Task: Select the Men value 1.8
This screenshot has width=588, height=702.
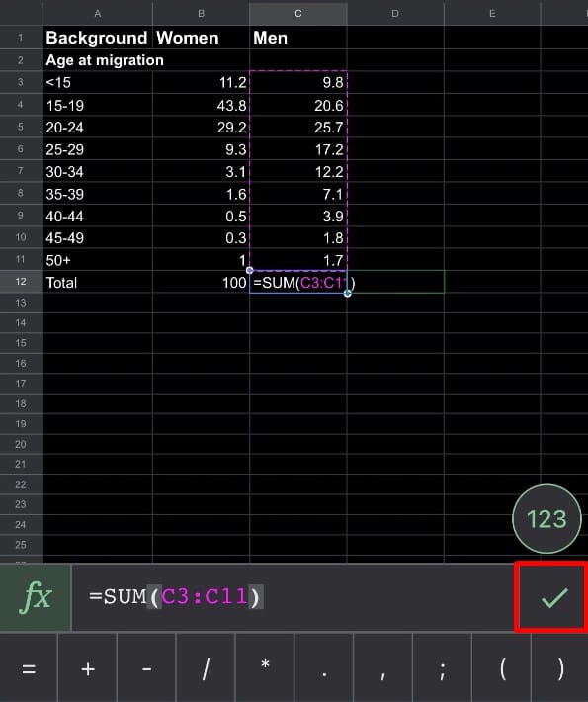Action: 298,237
